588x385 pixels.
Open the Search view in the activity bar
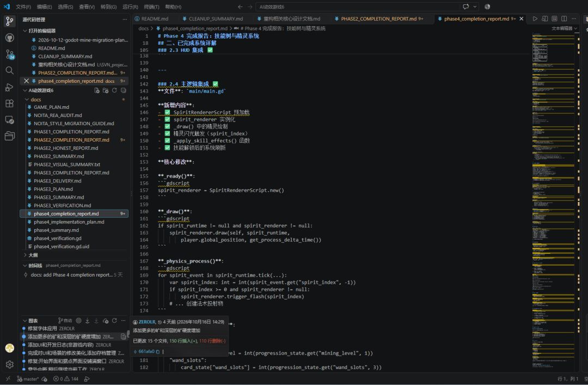(x=10, y=71)
